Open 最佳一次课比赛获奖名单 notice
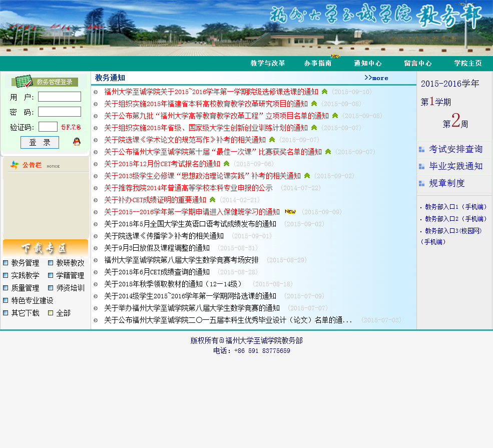This screenshot has height=448, width=493. (x=213, y=152)
